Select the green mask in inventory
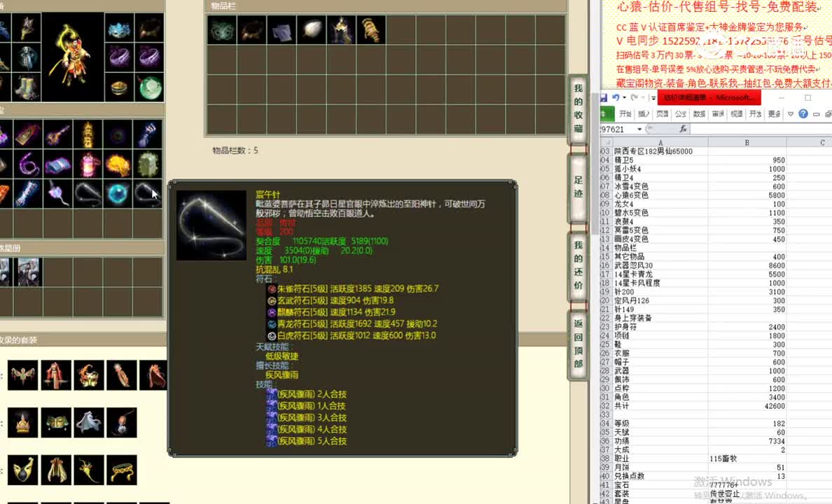Screen dimensions: 832x504 point(222,29)
